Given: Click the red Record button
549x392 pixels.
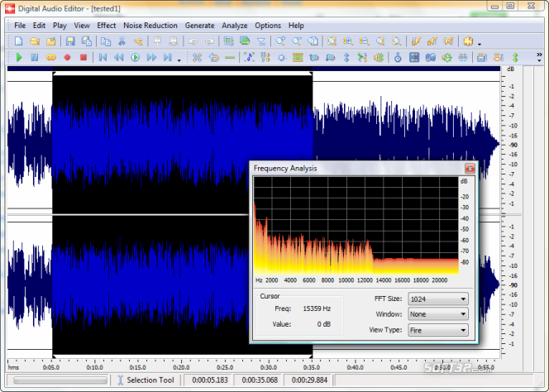Looking at the screenshot, I should (67, 58).
